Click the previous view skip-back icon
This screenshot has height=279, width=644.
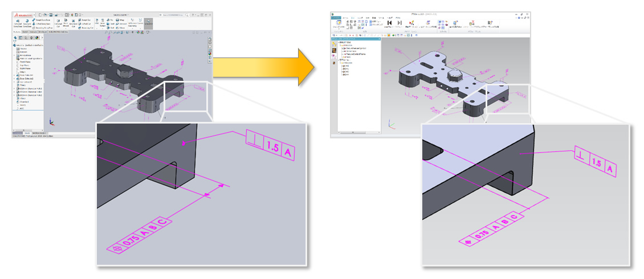click(x=389, y=23)
